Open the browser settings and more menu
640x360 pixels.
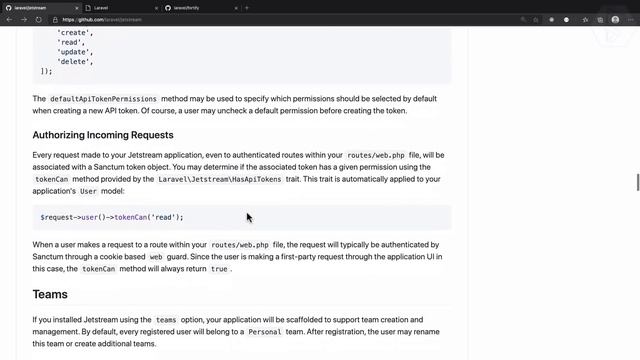point(631,20)
